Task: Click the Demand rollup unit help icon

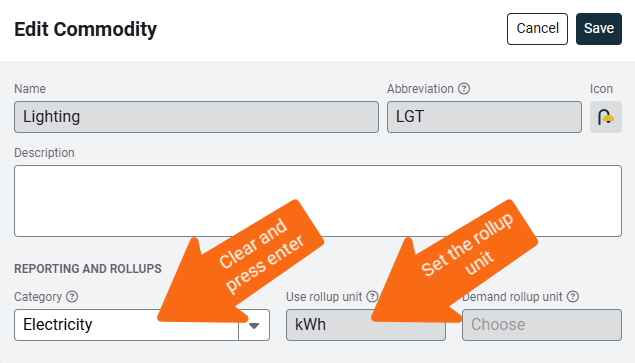Action: [573, 297]
